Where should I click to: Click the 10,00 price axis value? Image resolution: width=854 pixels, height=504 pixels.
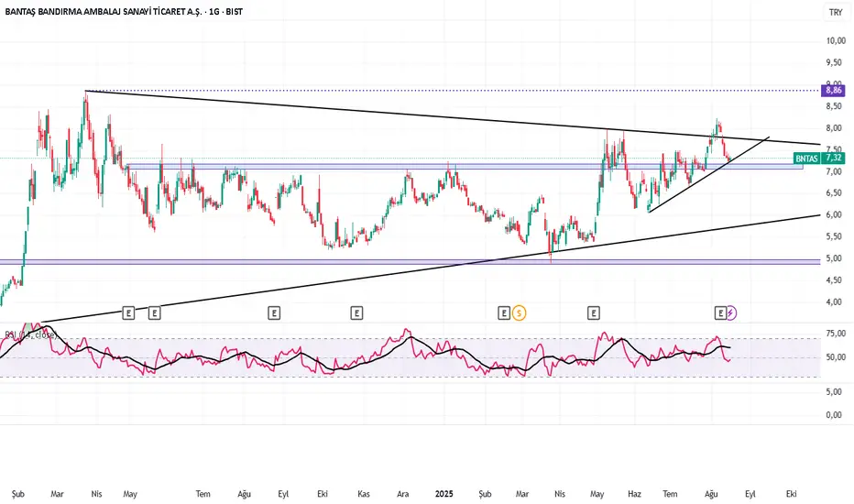point(836,41)
